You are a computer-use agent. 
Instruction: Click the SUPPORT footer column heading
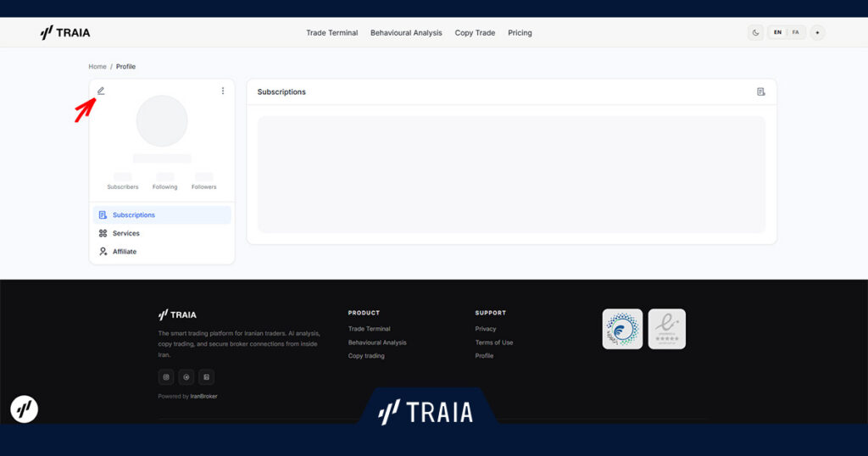491,314
